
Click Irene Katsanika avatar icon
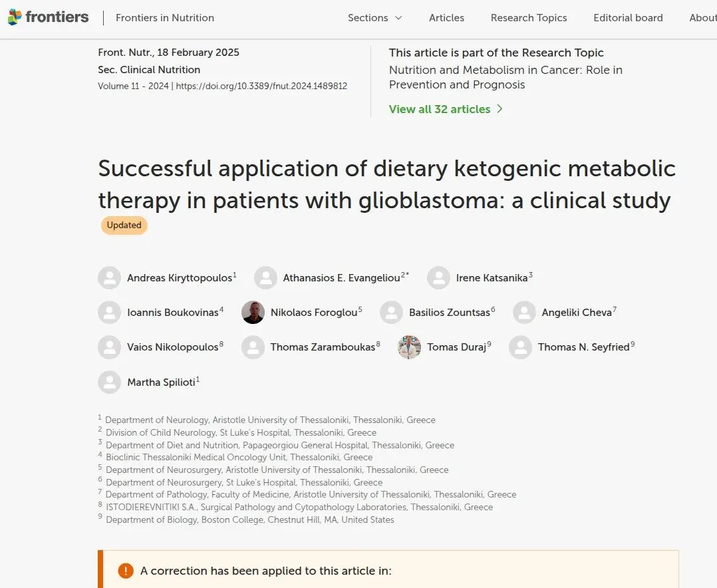tap(438, 278)
